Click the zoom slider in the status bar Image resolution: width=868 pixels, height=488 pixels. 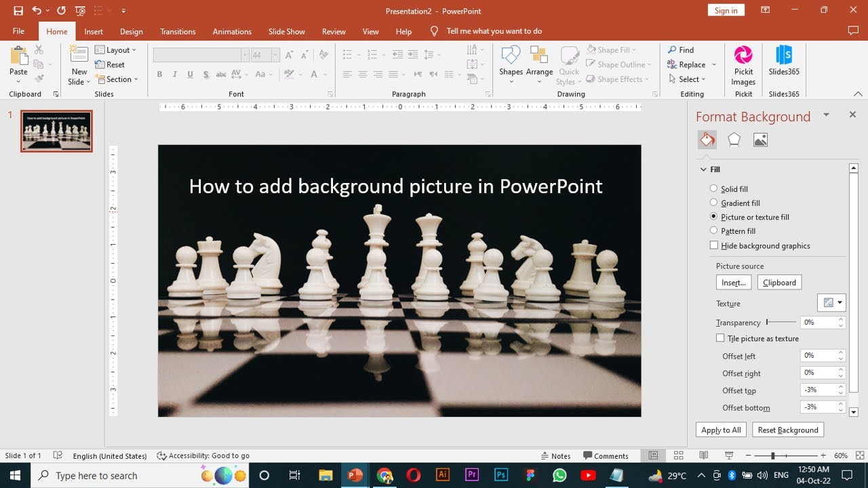point(785,455)
